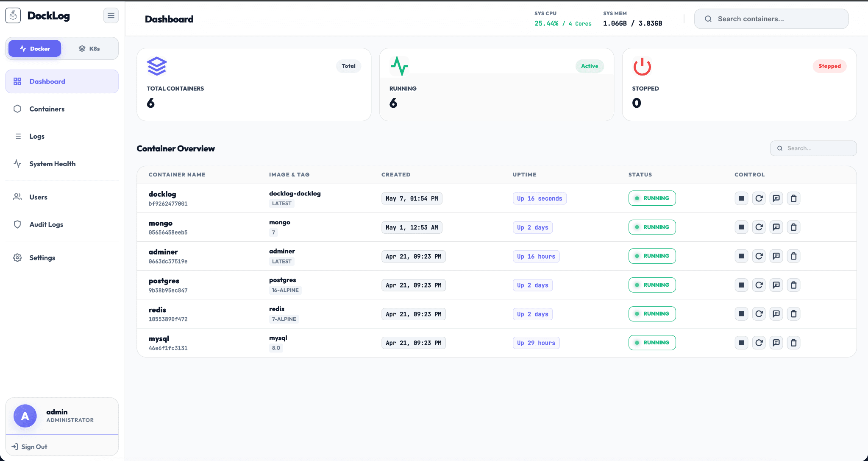Screen dimensions: 868x461
Task: Open the Logs page
Action: point(62,136)
